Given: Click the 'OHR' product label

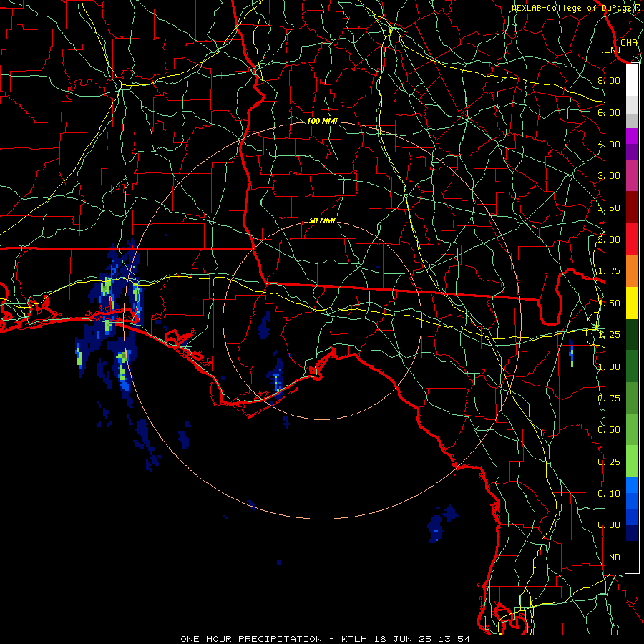Looking at the screenshot, I should tap(629, 42).
